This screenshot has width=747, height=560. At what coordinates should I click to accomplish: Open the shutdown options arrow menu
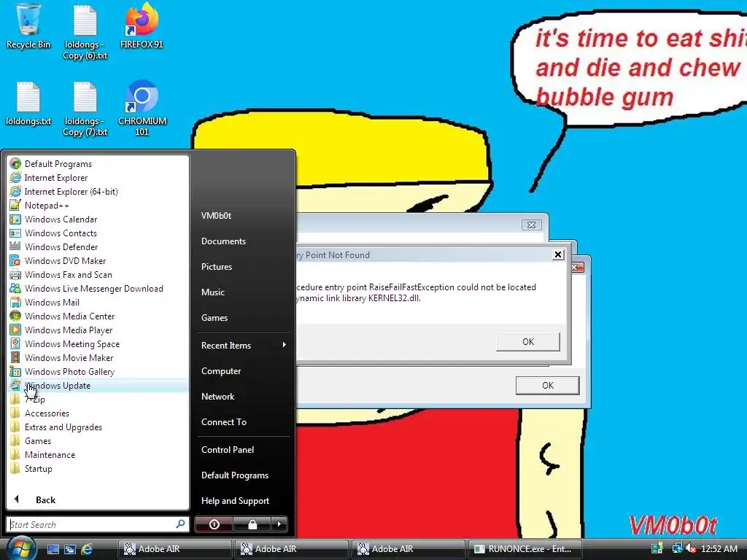tap(279, 524)
